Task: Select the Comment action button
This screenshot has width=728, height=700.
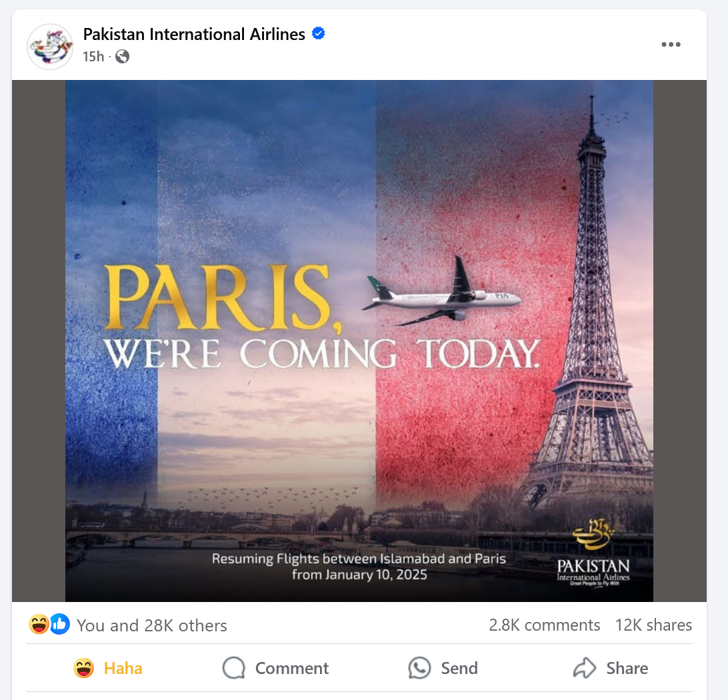Action: tap(275, 667)
